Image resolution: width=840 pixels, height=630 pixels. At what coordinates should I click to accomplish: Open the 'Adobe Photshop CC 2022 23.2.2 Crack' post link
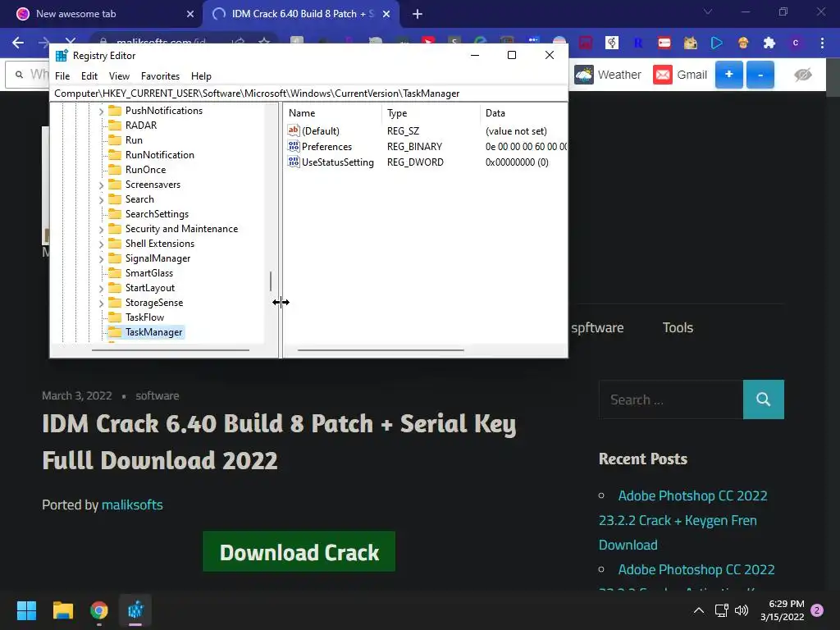[x=683, y=520]
